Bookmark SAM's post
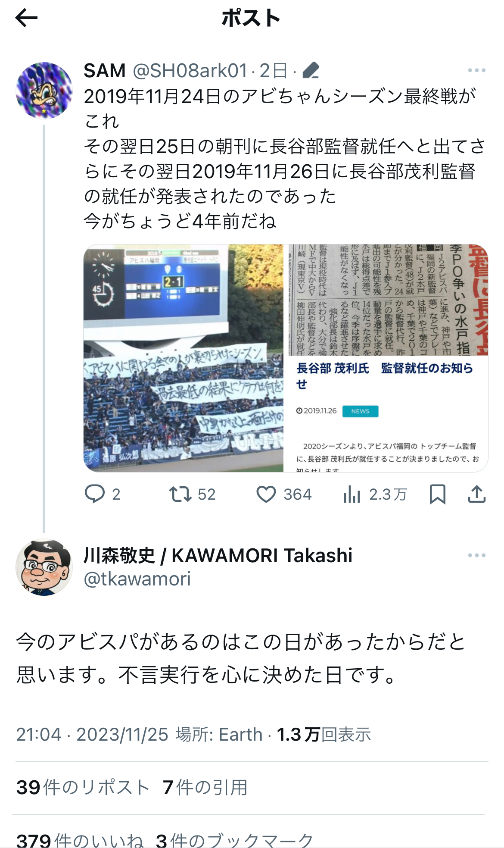Image resolution: width=504 pixels, height=848 pixels. pos(438,494)
